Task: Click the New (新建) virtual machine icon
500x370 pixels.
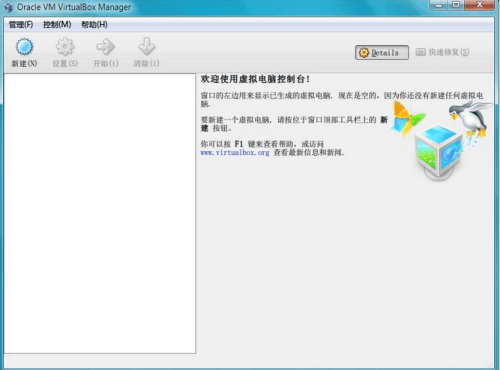Action: tap(24, 47)
